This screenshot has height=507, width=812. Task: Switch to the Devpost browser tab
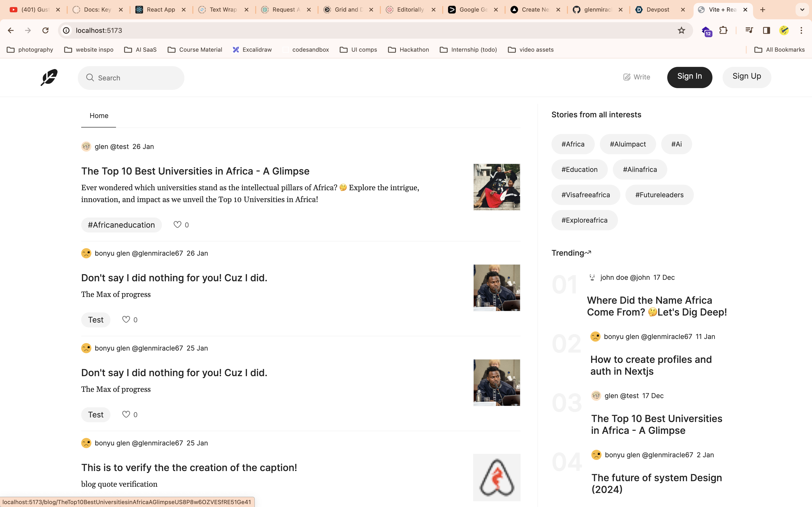(x=658, y=10)
